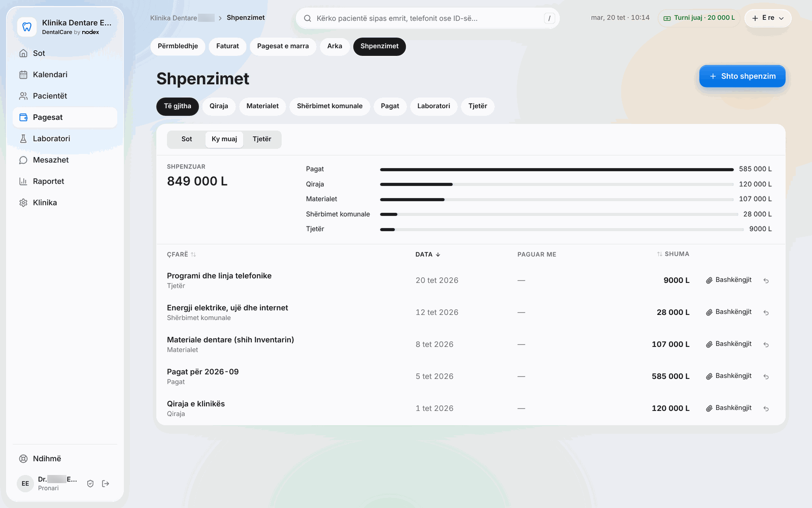Click the 12 tet 2026 date
The height and width of the screenshot is (508, 812).
(x=437, y=312)
